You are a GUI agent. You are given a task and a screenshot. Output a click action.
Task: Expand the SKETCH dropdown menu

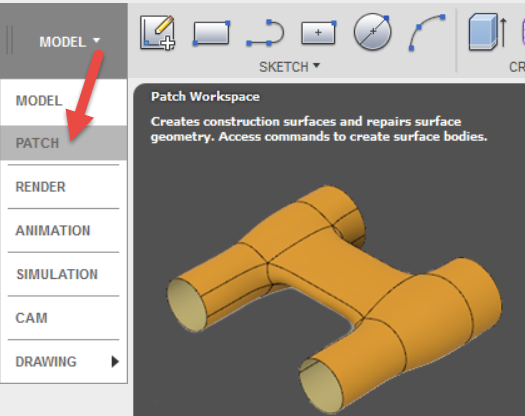pyautogui.click(x=289, y=67)
